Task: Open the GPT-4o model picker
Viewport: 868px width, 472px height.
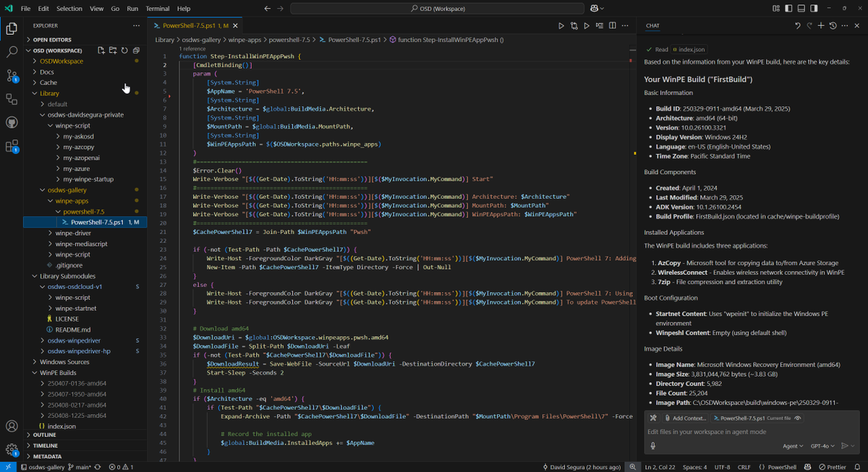Action: pos(822,446)
